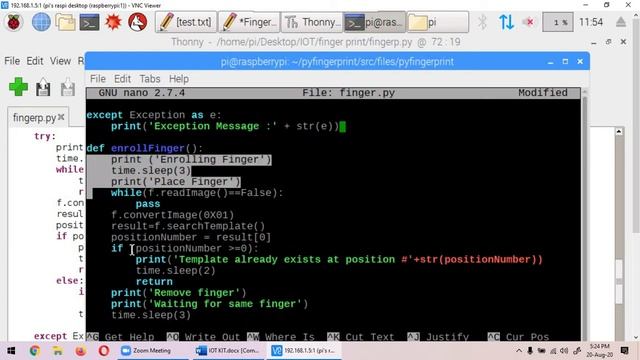This screenshot has width=640, height=360.
Task: Switch to the pi folder window
Action: pos(438,22)
